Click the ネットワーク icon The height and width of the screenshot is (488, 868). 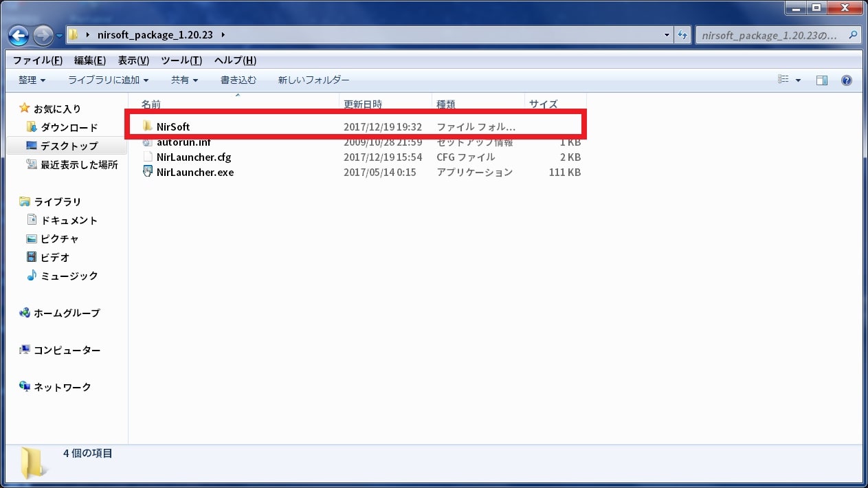point(25,386)
